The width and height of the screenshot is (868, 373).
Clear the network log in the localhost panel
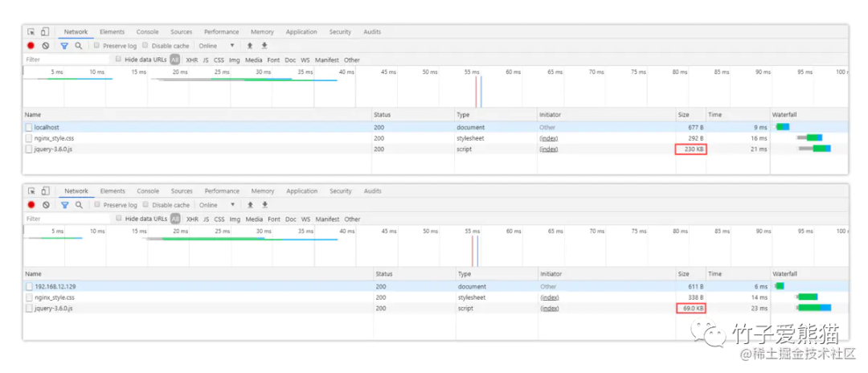point(45,46)
